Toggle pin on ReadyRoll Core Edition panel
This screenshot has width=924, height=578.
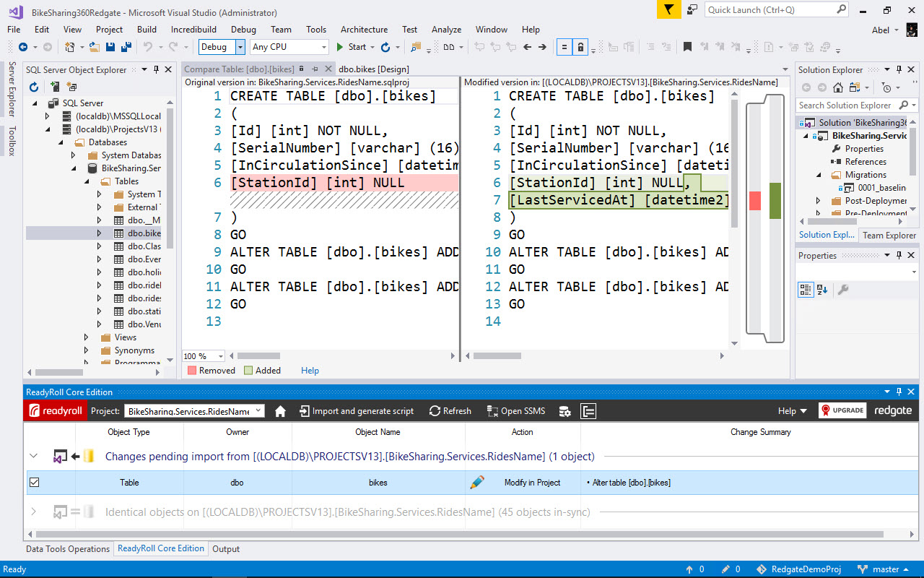[x=899, y=392]
